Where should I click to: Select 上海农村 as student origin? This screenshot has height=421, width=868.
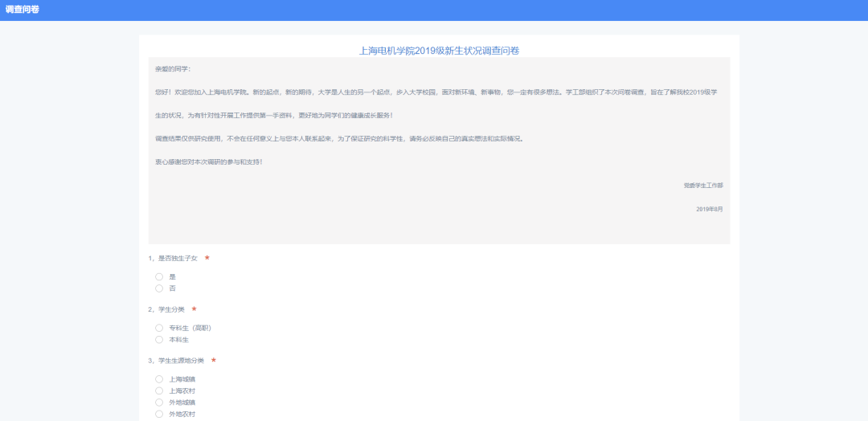point(159,390)
